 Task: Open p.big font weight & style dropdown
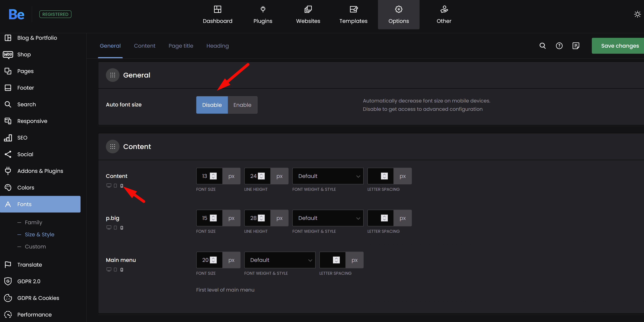click(327, 218)
